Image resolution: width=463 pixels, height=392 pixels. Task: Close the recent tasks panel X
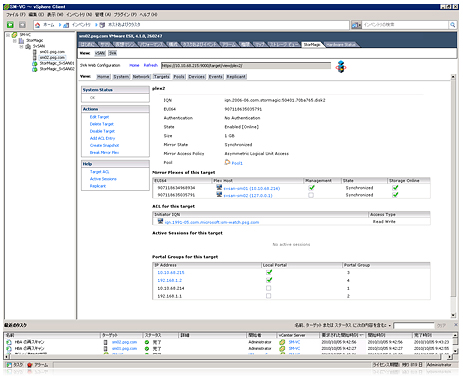(x=456, y=325)
